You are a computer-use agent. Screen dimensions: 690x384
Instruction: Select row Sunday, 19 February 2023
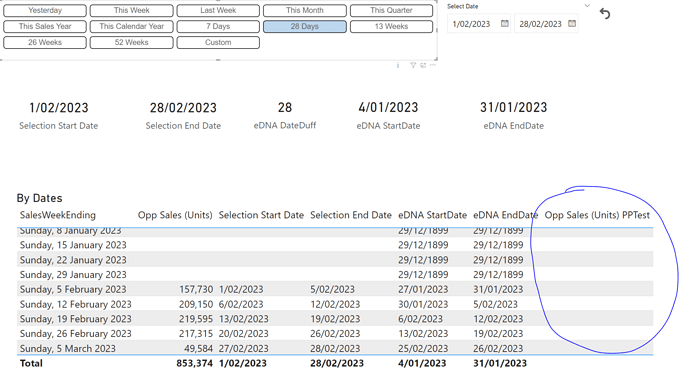[x=335, y=319]
